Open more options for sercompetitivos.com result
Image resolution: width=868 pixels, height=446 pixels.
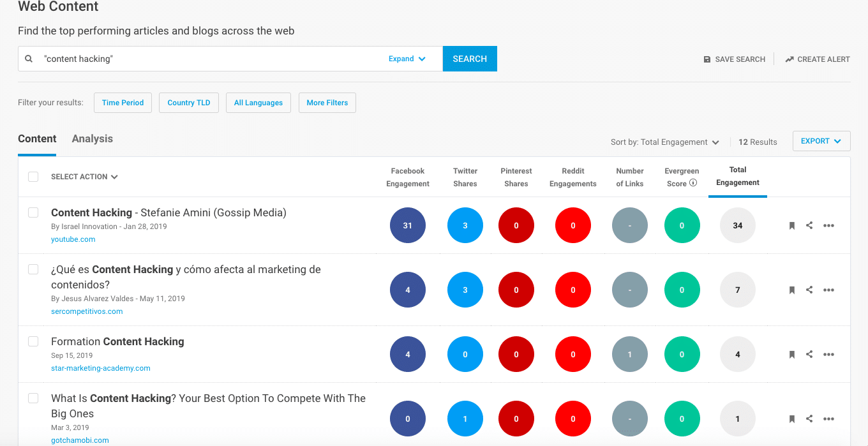(x=828, y=290)
